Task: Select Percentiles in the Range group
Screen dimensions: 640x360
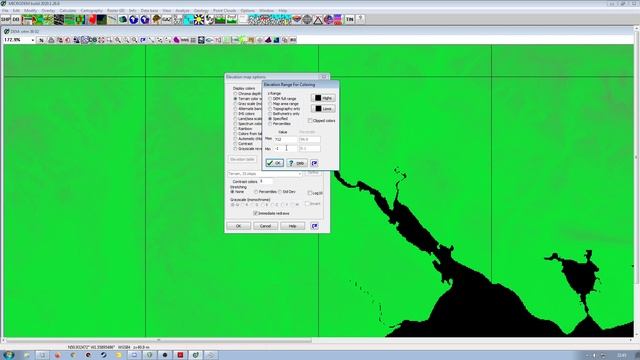Action: 270,123
